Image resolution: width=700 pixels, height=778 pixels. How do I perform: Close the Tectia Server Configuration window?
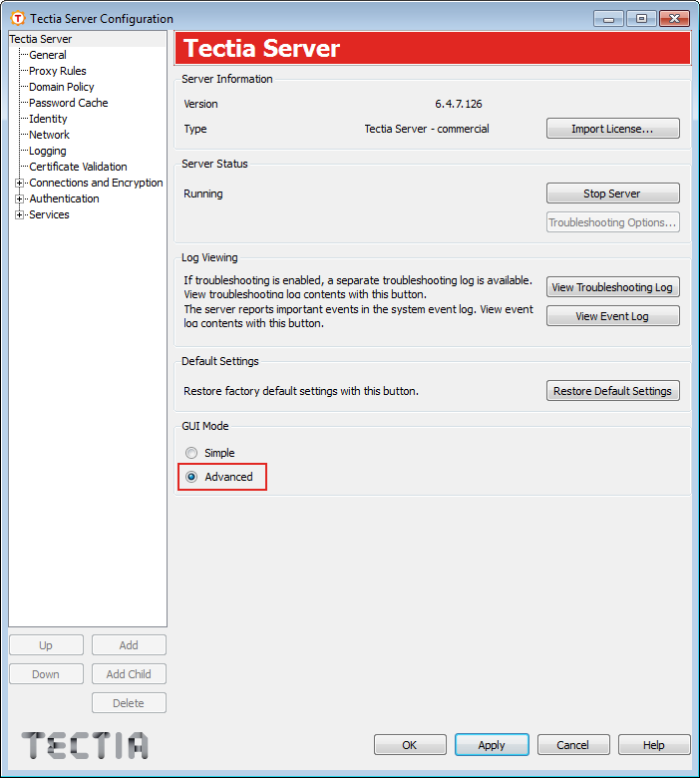pos(674,18)
